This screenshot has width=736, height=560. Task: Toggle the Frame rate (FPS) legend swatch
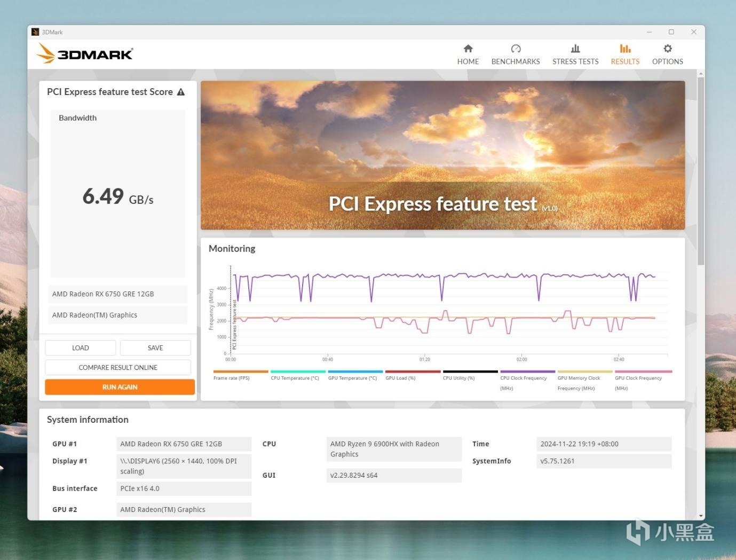click(x=241, y=372)
